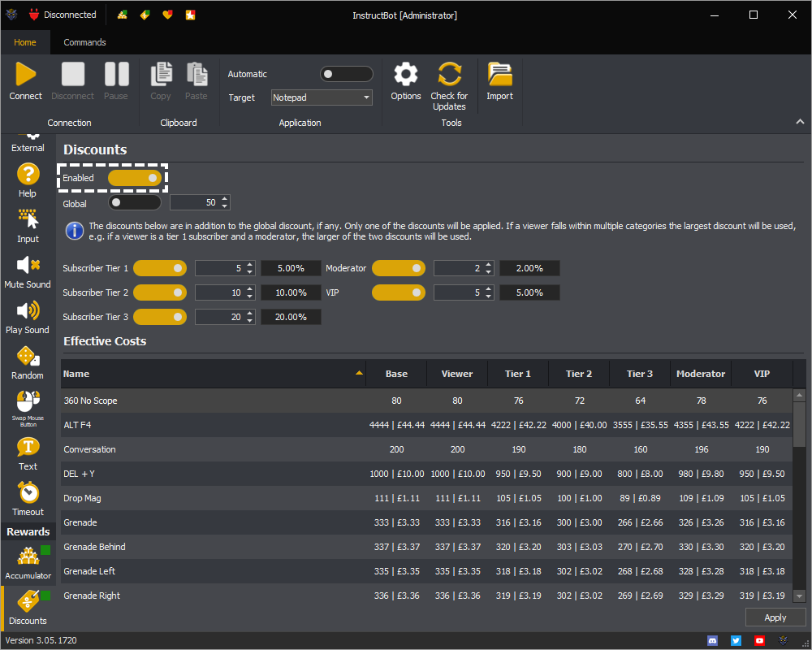
Task: Click the red plug Disconnected status icon
Action: click(34, 15)
